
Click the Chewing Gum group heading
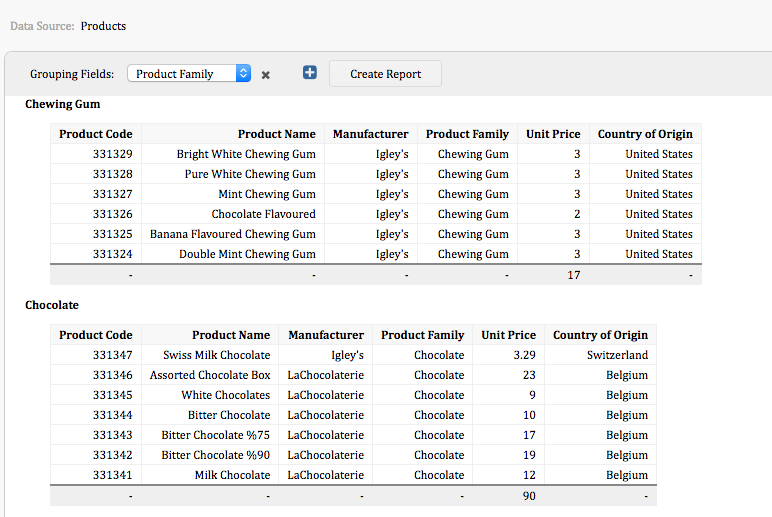pyautogui.click(x=63, y=104)
